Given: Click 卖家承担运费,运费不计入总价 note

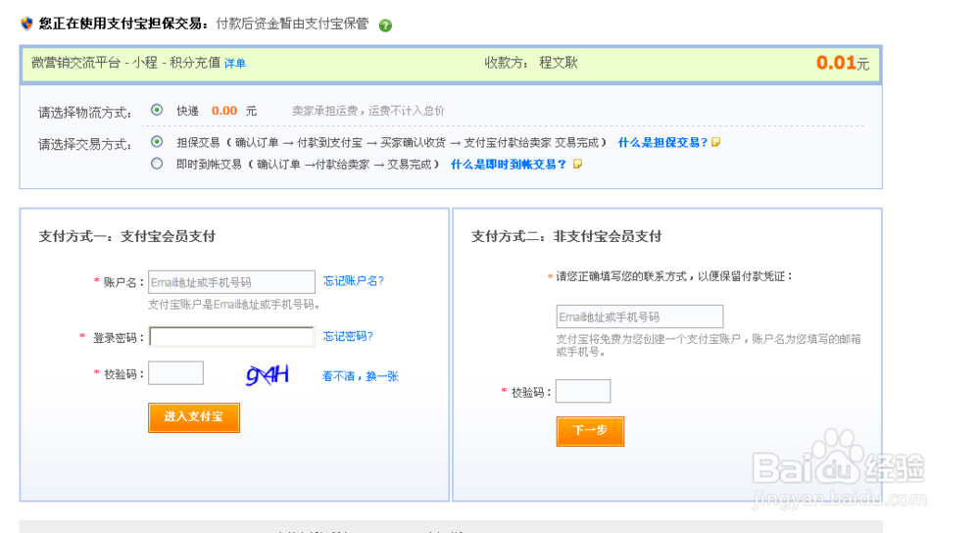Looking at the screenshot, I should point(368,111).
